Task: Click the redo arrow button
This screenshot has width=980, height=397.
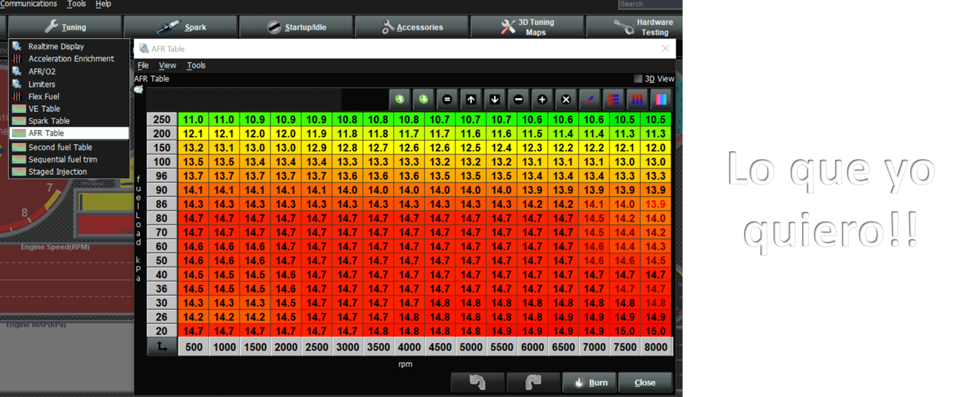Action: [x=533, y=382]
